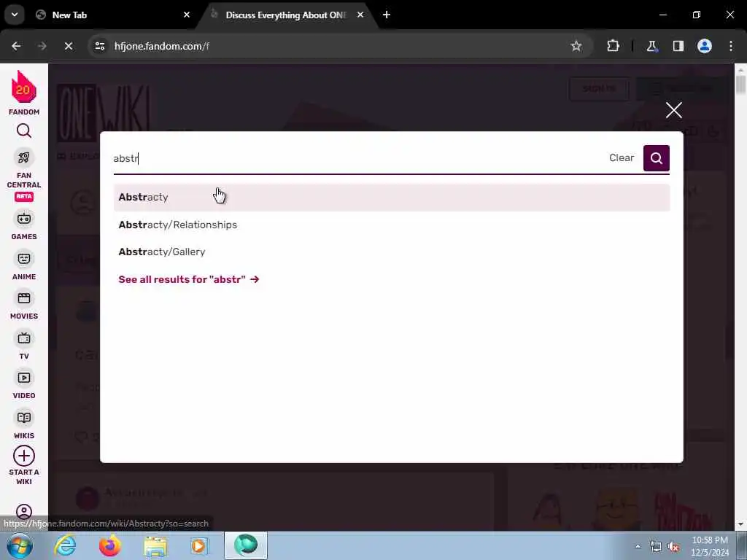Select the Discuss Everything About ONE tab
This screenshot has height=560, width=747.
[286, 15]
